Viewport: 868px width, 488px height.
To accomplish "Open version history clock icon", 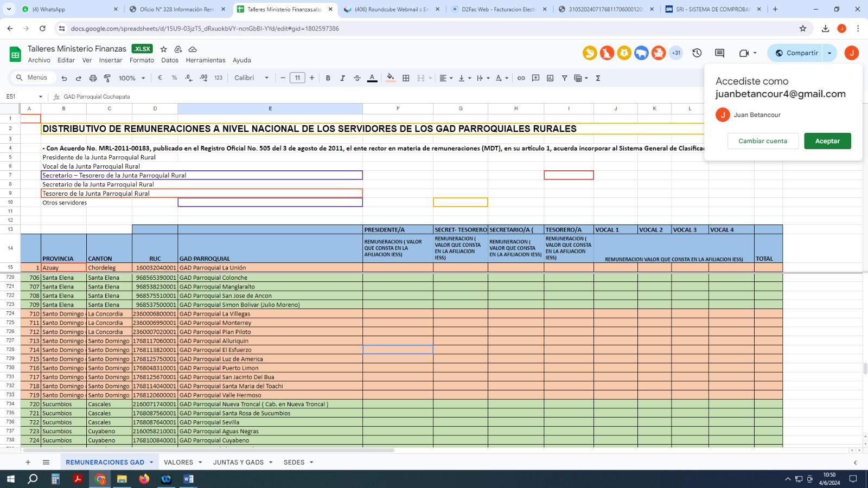I will 697,53.
